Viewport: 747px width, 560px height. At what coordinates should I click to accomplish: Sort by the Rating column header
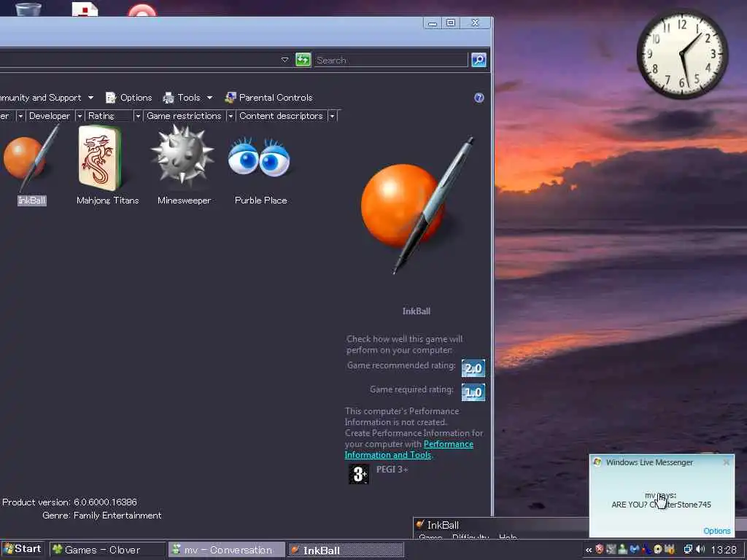tap(109, 116)
